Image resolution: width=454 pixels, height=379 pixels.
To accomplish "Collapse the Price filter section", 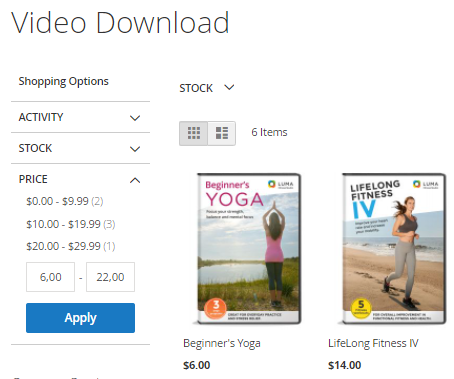I will pyautogui.click(x=135, y=180).
